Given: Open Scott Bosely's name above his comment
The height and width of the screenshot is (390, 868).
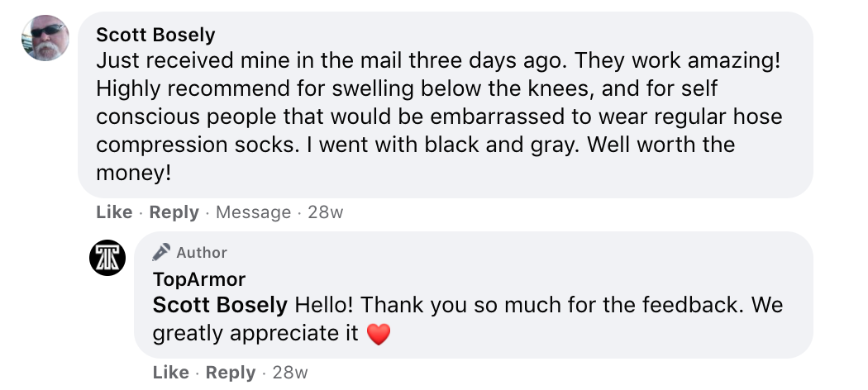Looking at the screenshot, I should [x=155, y=35].
